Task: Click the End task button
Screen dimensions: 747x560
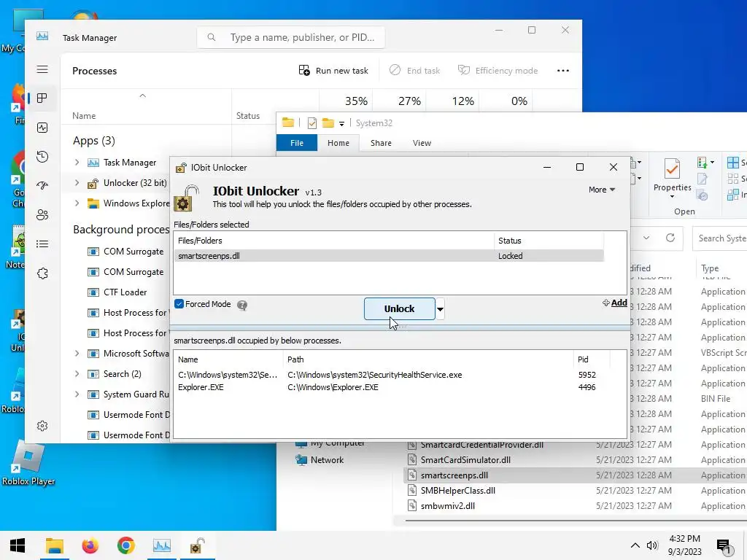Action: (x=414, y=71)
